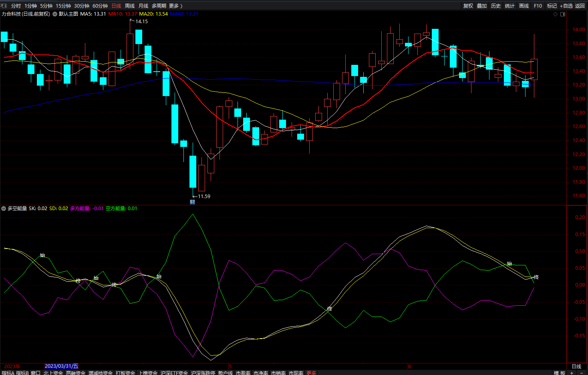Switch to the 分时 timeframe tab

pos(16,6)
